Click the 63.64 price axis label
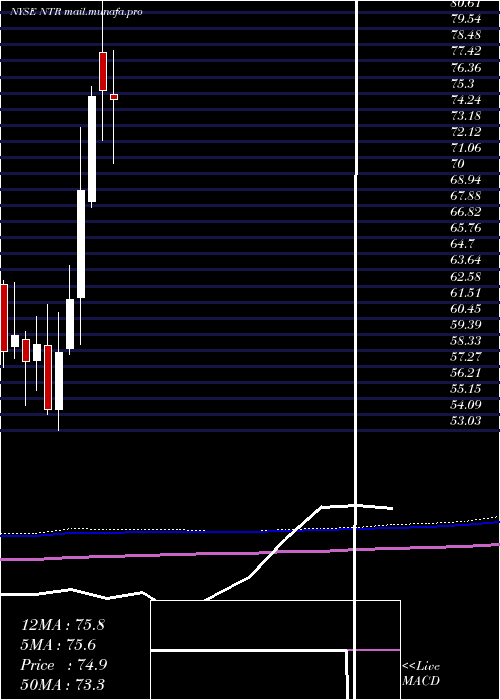Screen dimensions: 500x700 (467, 260)
